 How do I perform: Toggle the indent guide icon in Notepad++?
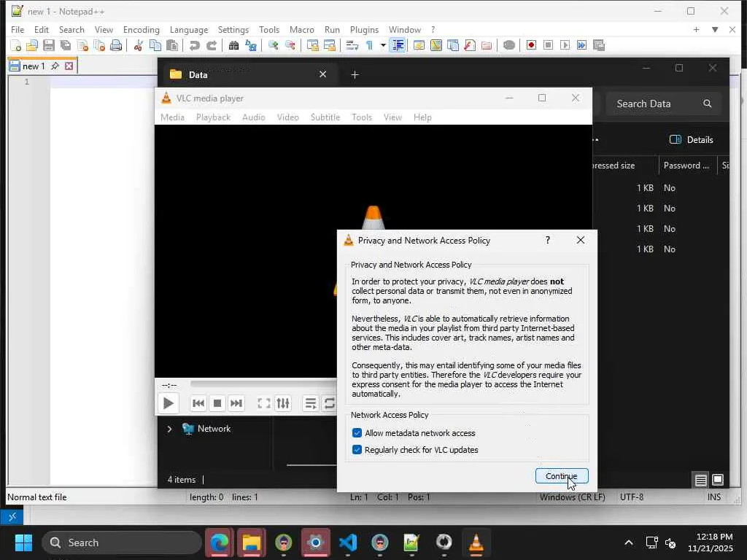(398, 45)
